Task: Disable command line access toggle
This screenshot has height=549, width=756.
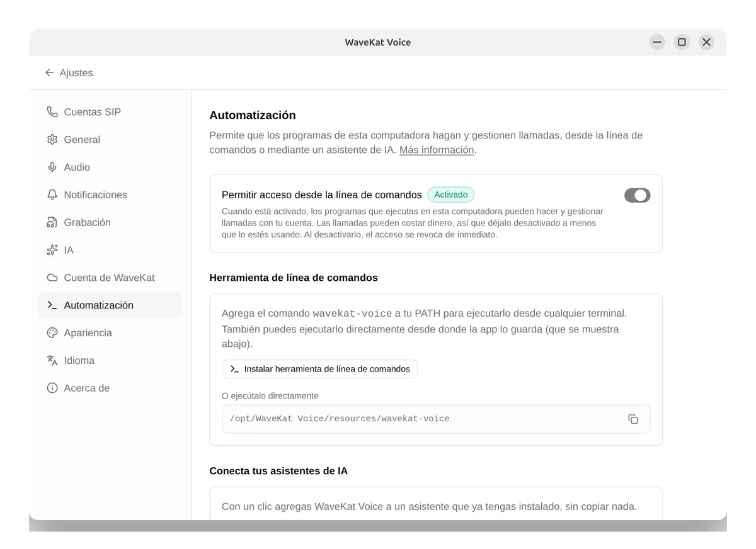Action: pyautogui.click(x=637, y=195)
